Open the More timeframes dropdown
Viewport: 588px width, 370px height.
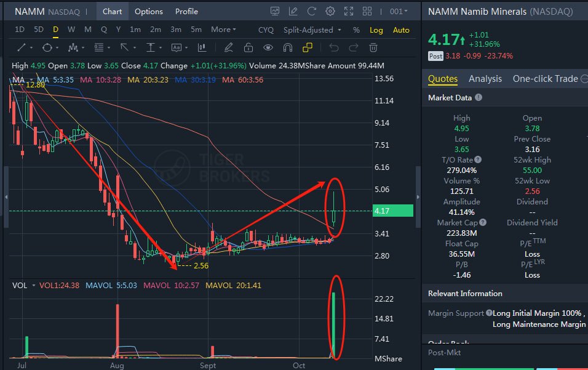click(223, 30)
